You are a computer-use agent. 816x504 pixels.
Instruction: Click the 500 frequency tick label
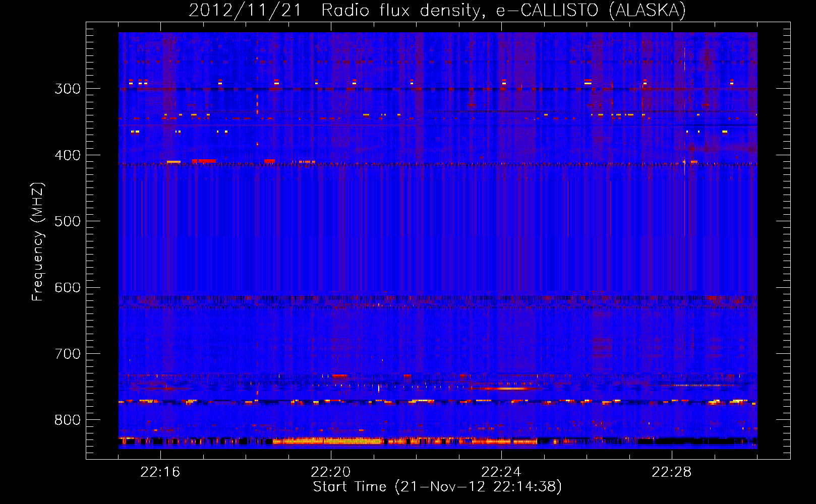click(68, 221)
